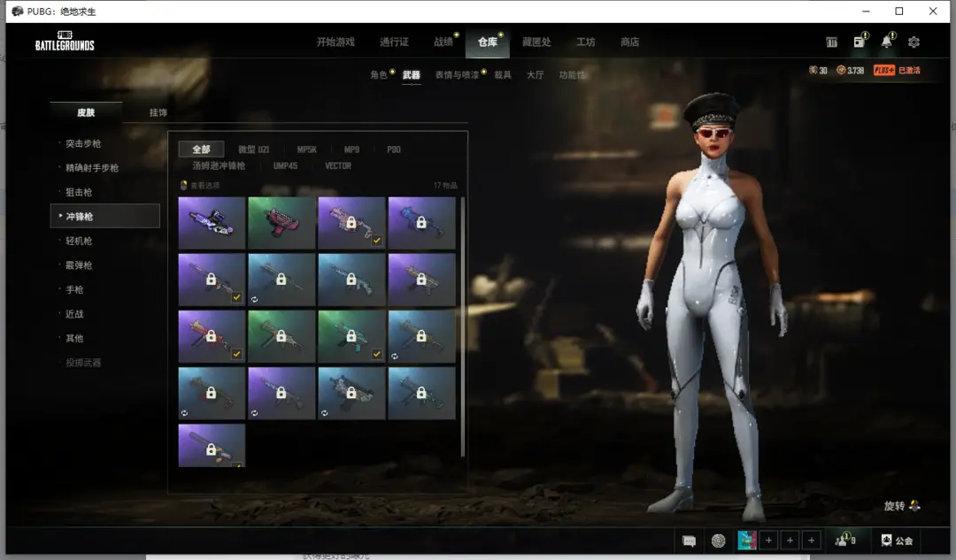Filter skins by MP5K

point(306,150)
